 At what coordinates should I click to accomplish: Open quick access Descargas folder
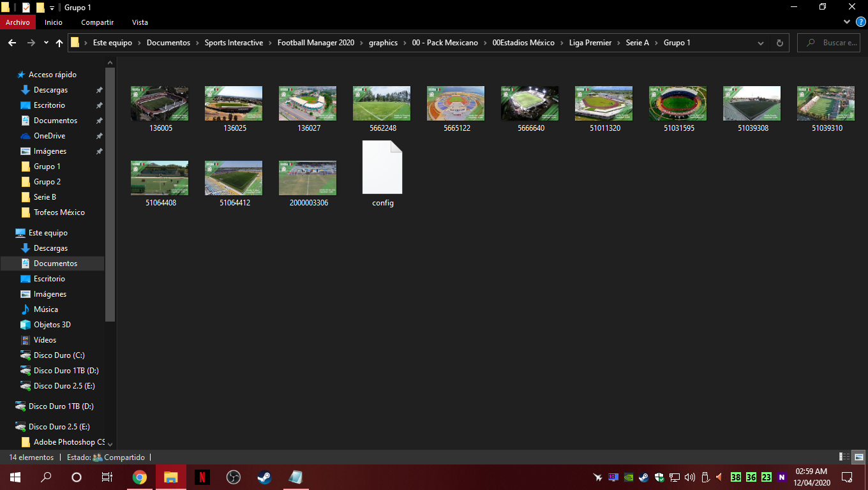click(50, 90)
